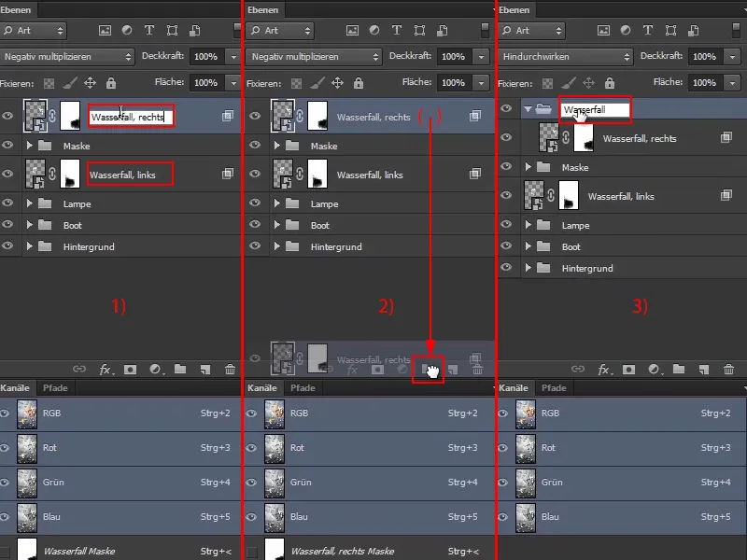Click type layer filter icon in left panel
Viewport: 747px width, 560px height.
pyautogui.click(x=149, y=30)
